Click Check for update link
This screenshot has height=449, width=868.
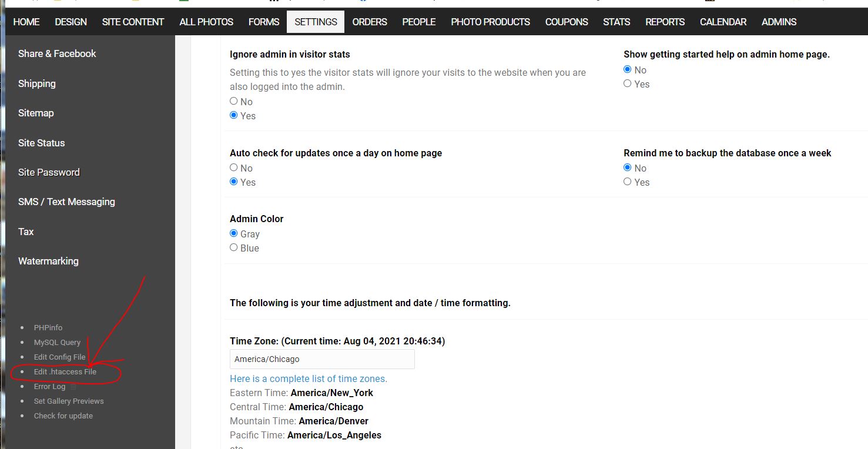[63, 416]
